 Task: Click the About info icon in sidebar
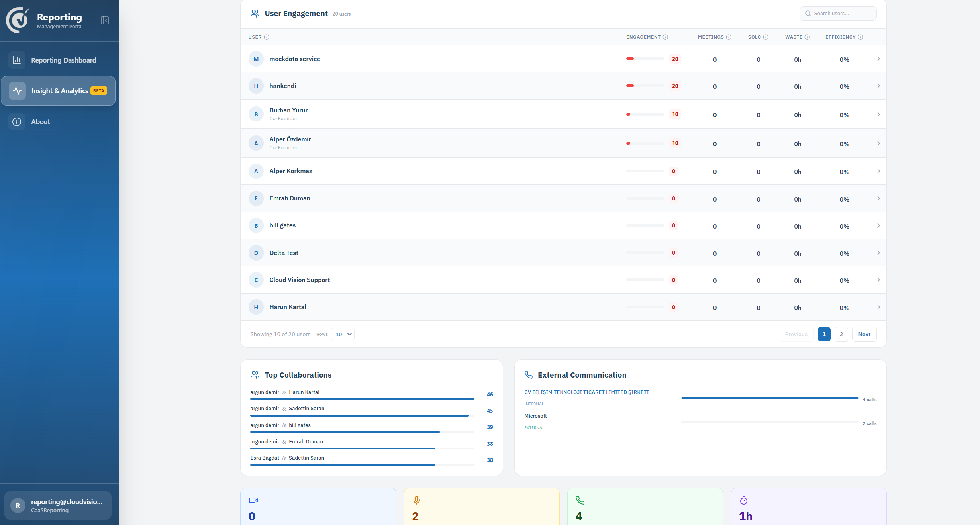coord(17,122)
